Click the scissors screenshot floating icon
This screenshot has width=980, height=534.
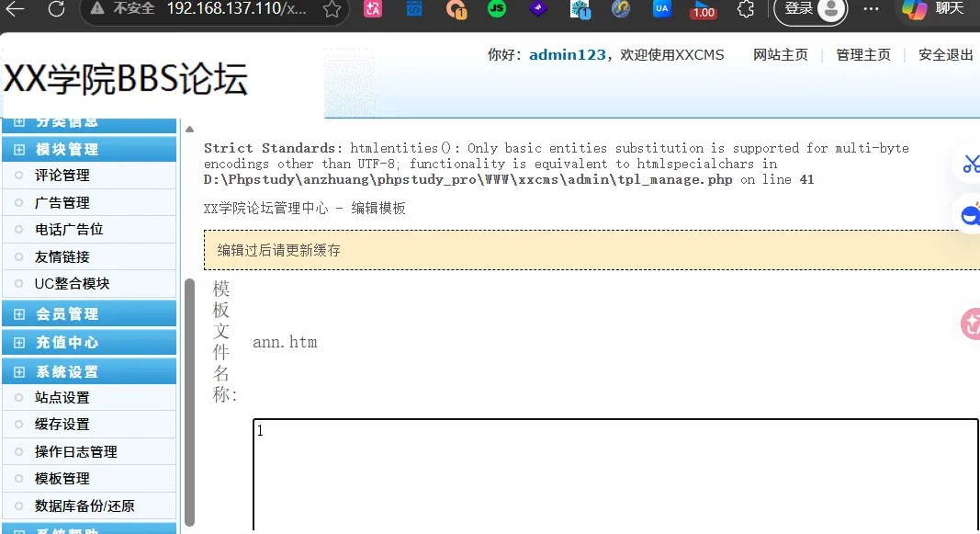[969, 164]
